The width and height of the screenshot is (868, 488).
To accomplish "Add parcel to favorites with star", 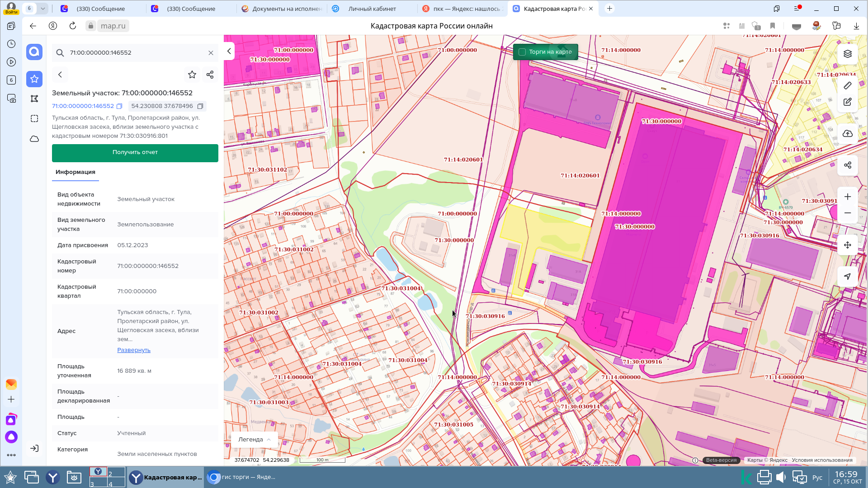I will pyautogui.click(x=192, y=75).
